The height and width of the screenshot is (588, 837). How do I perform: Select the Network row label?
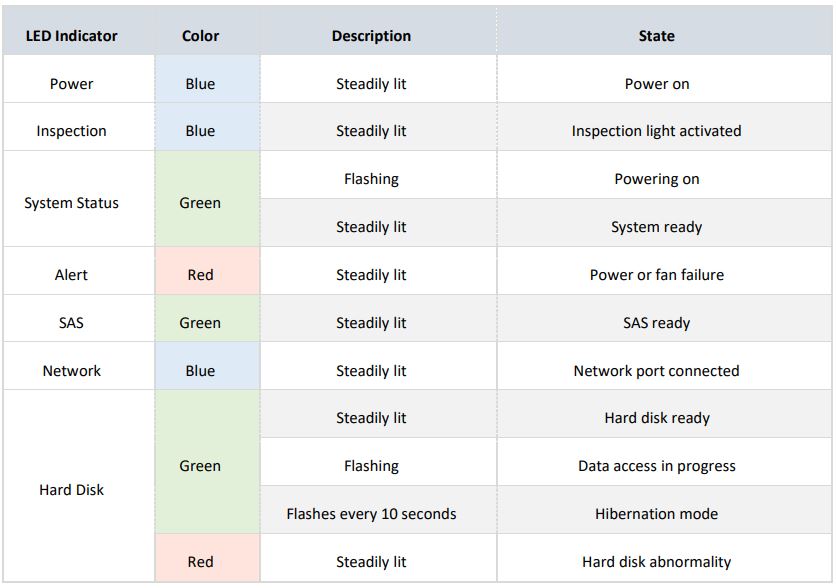coord(71,371)
